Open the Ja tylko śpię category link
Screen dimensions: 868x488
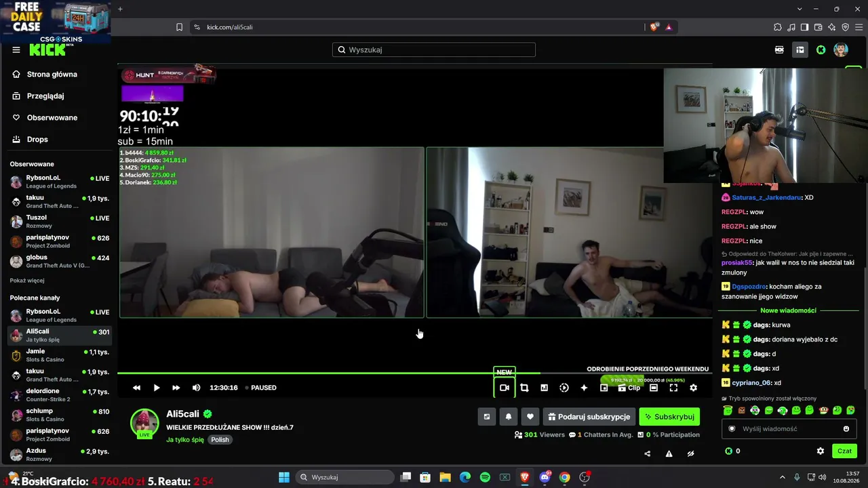pos(185,440)
